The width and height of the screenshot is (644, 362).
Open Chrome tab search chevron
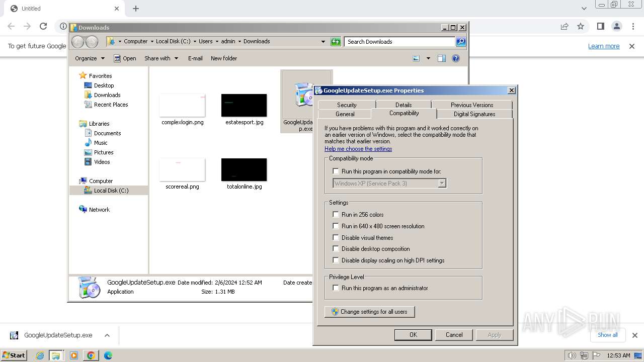(x=584, y=9)
